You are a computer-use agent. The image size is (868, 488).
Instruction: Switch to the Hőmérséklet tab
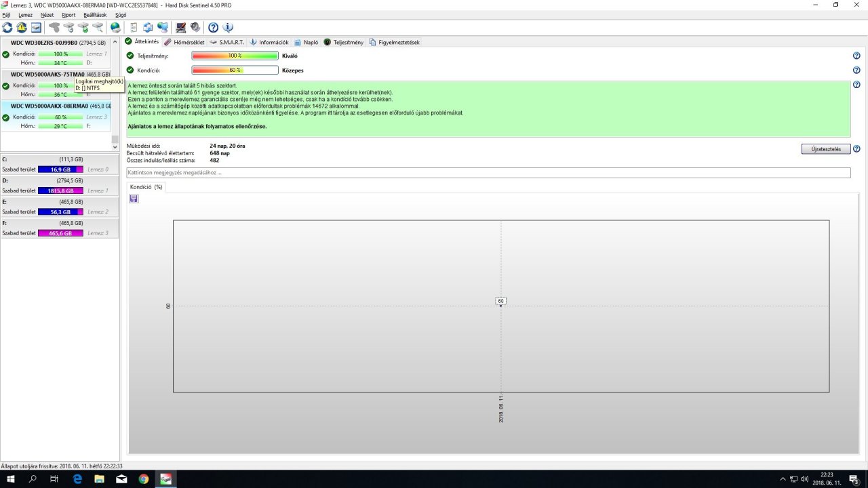pyautogui.click(x=184, y=42)
